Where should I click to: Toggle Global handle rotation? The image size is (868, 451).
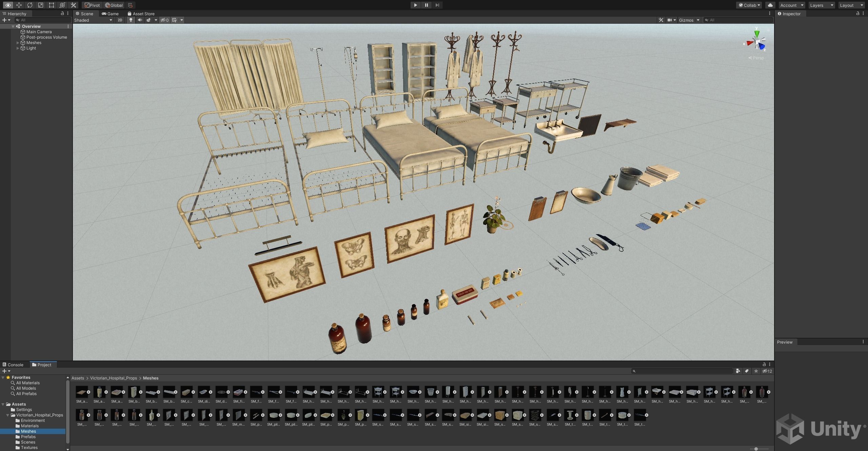[114, 5]
